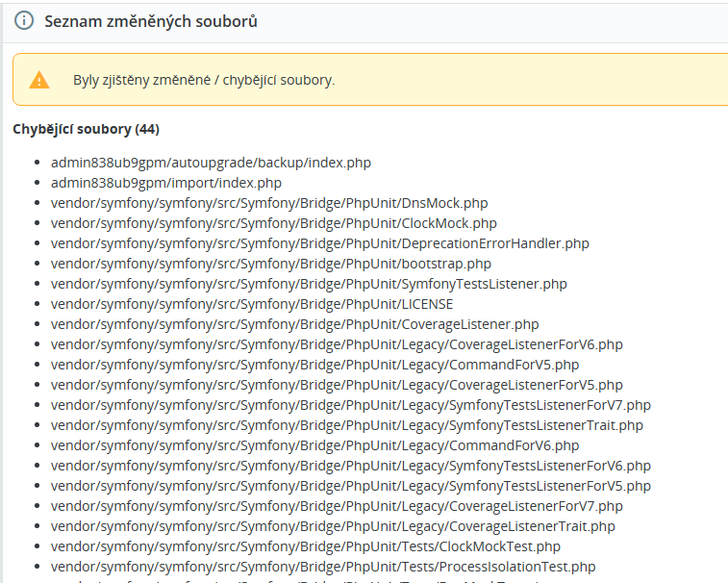Select Tests/ClockMockTest.php entry

(306, 546)
